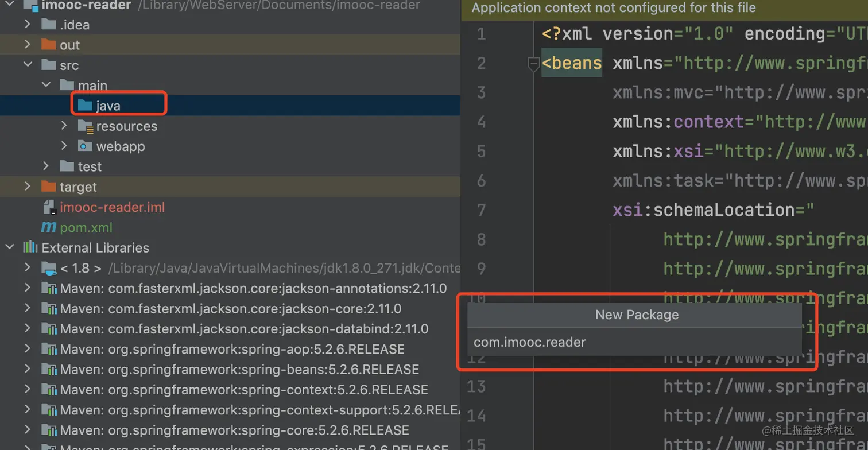The image size is (868, 450).
Task: Click the pom.xml Maven file icon
Action: pos(48,227)
